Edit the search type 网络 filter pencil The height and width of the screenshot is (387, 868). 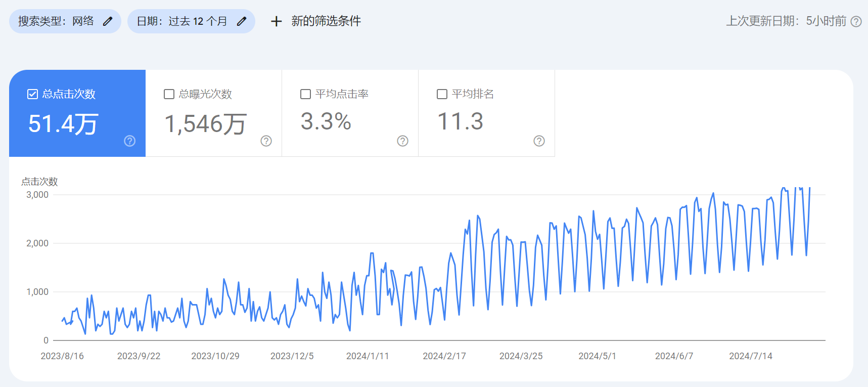click(108, 21)
